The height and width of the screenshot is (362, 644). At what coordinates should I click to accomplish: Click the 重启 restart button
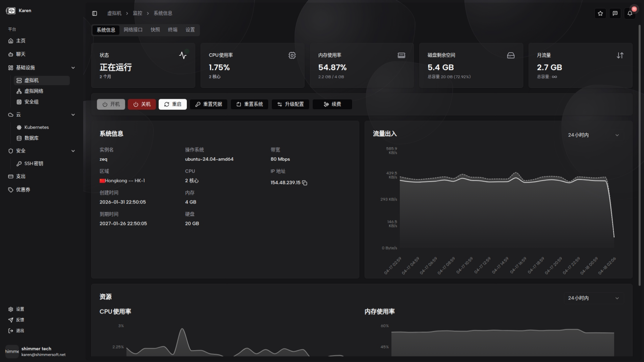coord(173,104)
